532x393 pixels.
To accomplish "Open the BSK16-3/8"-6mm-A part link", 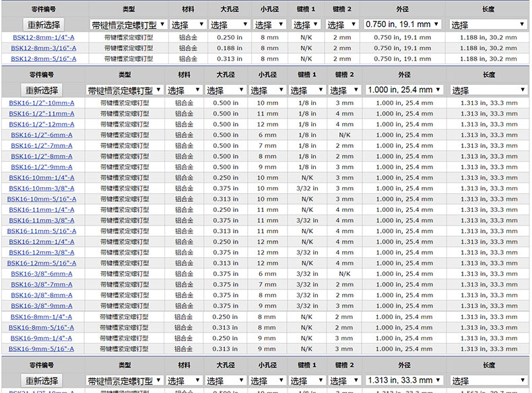I will tap(42, 274).
